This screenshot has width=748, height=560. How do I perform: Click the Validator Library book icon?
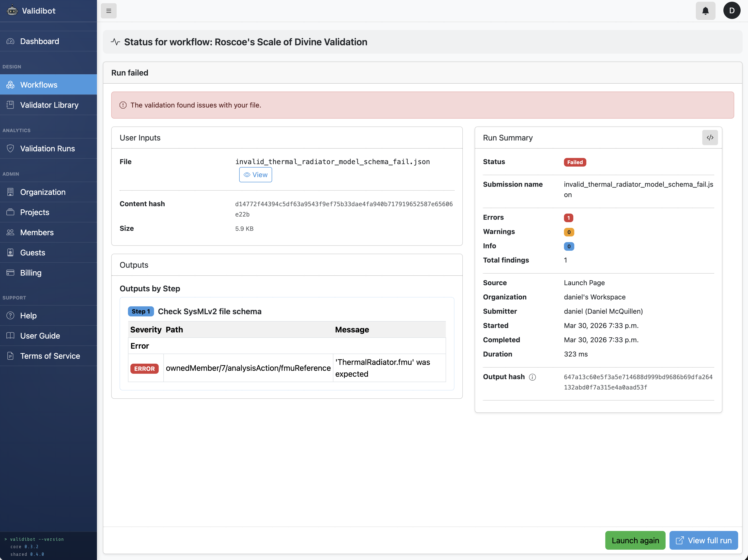(11, 105)
